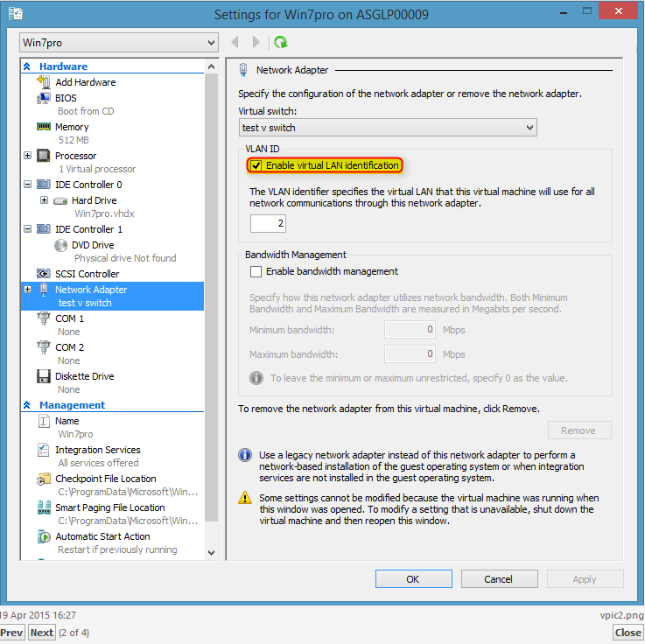This screenshot has width=645, height=644.
Task: Expand the Processor tree node
Action: (28, 156)
